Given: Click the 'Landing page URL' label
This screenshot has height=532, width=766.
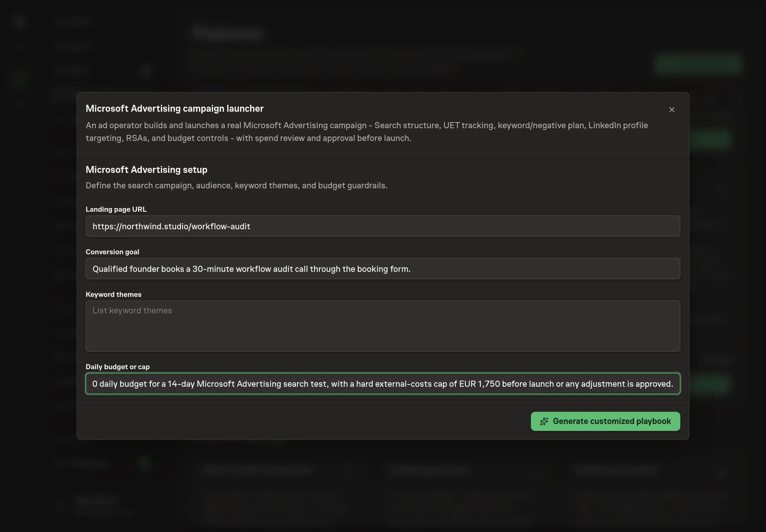Looking at the screenshot, I should tap(116, 209).
